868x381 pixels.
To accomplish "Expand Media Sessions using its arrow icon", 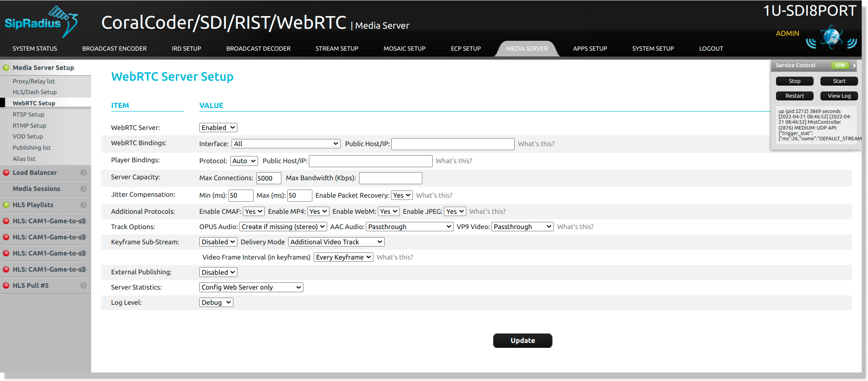I will point(83,189).
